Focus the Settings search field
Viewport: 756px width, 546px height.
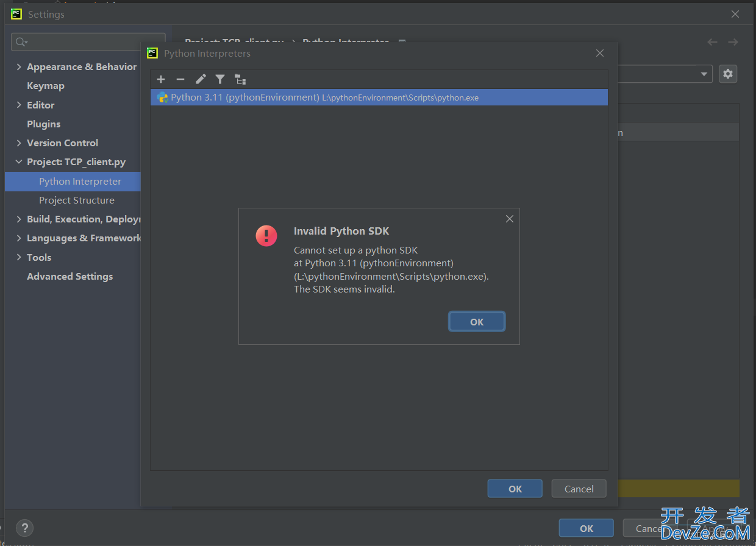pos(88,42)
